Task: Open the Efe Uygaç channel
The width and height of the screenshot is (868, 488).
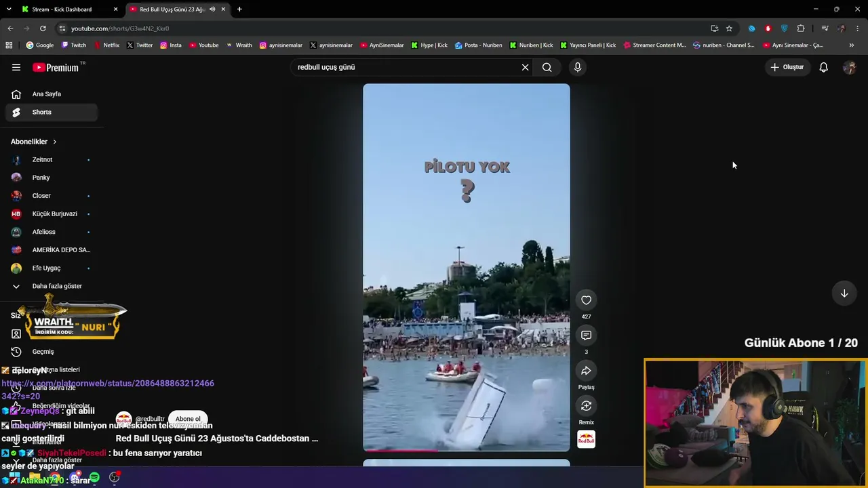Action: click(52, 268)
